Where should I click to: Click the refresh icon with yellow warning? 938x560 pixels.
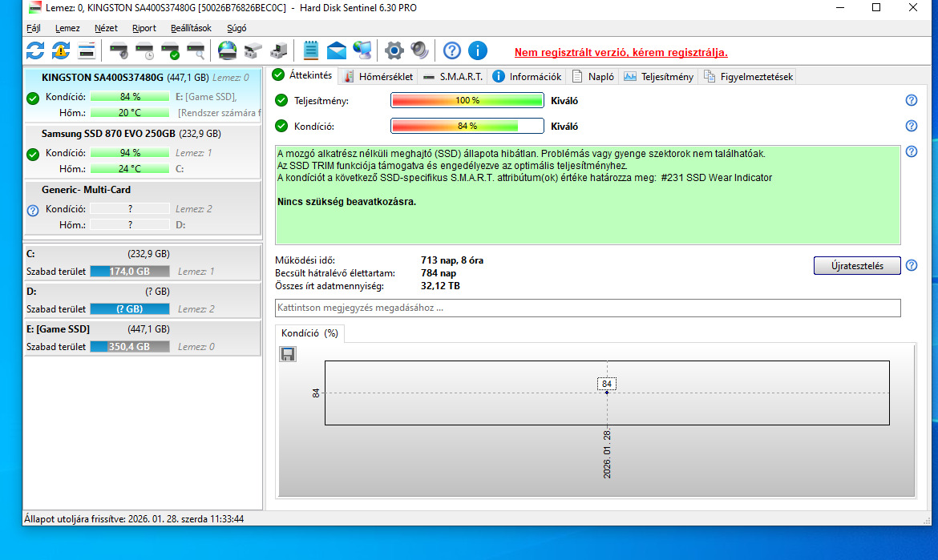60,50
